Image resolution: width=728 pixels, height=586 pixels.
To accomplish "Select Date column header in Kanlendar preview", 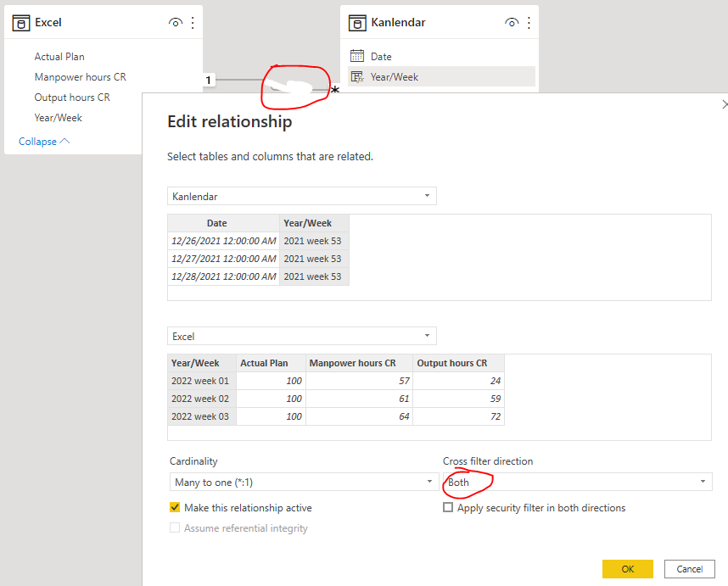I will coord(223,223).
